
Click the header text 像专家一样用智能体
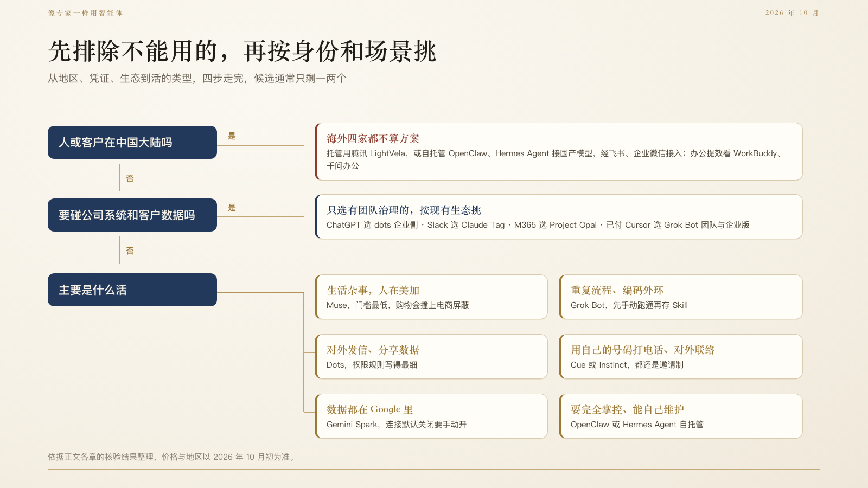[x=85, y=13]
